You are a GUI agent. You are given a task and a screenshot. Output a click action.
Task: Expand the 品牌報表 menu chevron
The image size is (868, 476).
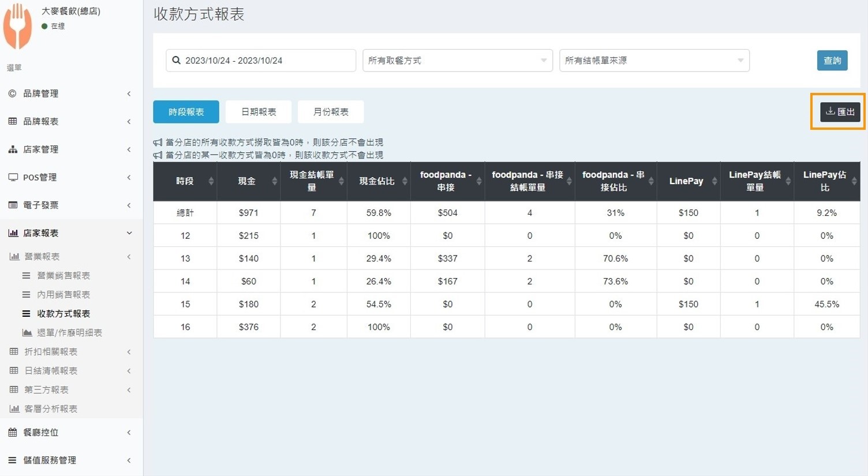[129, 122]
